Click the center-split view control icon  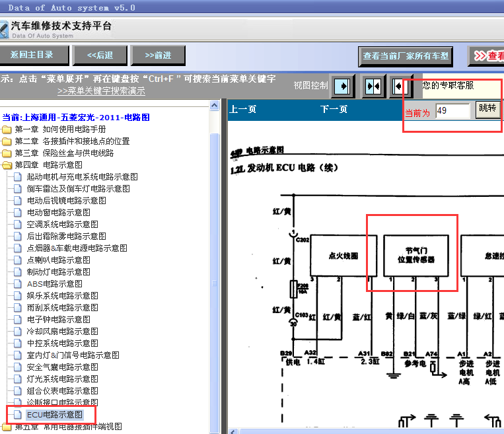point(373,87)
